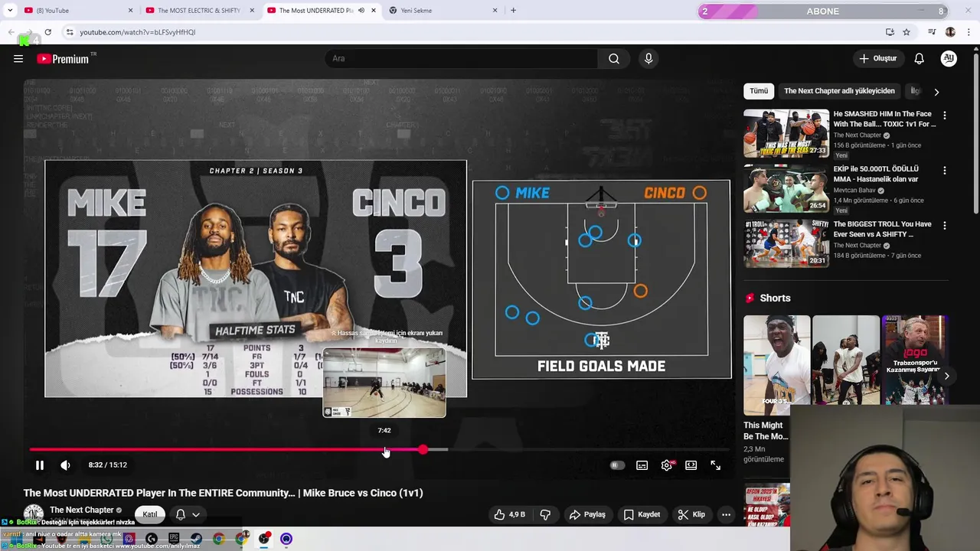Screen dimensions: 980x551
Task: Select the Tümü filter chip
Action: pos(759,91)
